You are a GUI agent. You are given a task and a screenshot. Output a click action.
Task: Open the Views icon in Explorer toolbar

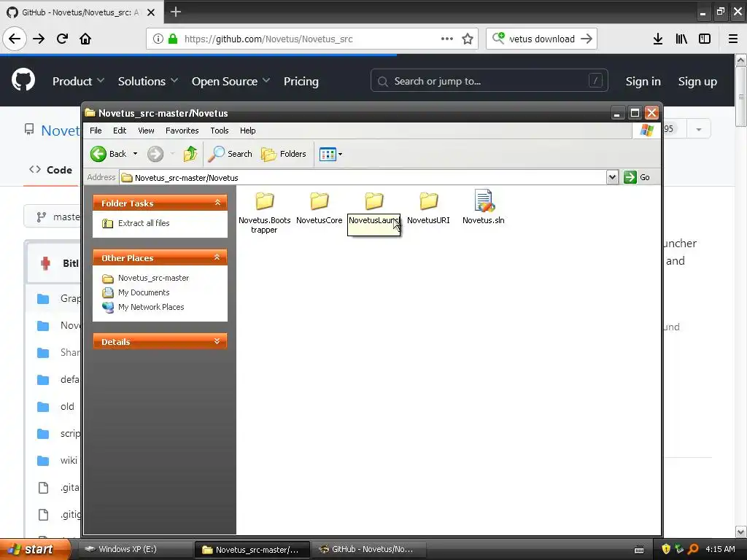tap(328, 155)
